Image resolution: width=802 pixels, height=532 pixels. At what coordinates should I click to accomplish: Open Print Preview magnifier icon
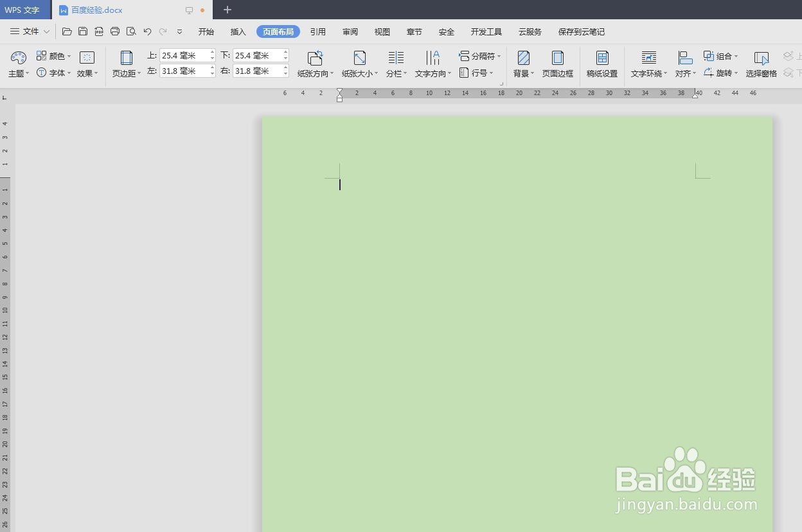pos(131,31)
